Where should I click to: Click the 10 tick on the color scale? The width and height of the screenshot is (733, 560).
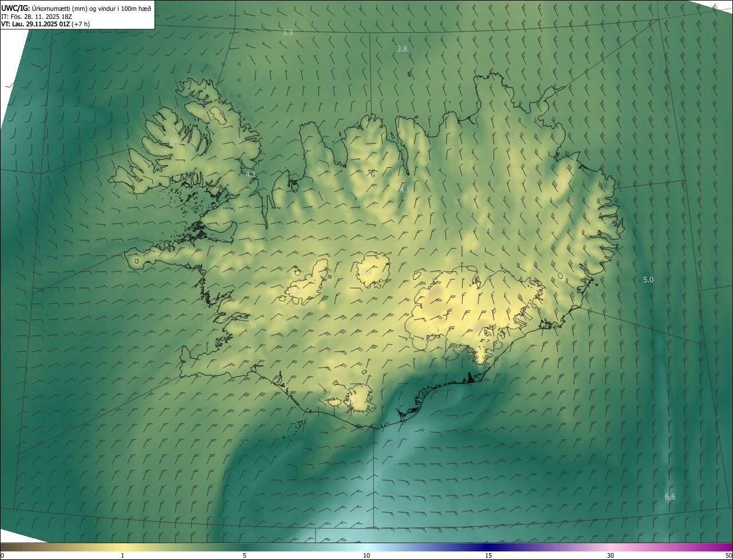point(366,556)
